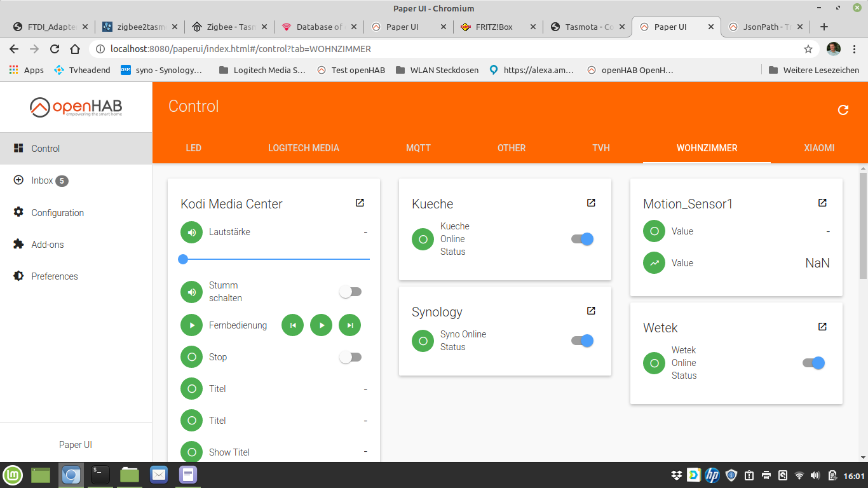Viewport: 868px width, 488px height.
Task: Open a new browser tab
Action: (x=824, y=27)
